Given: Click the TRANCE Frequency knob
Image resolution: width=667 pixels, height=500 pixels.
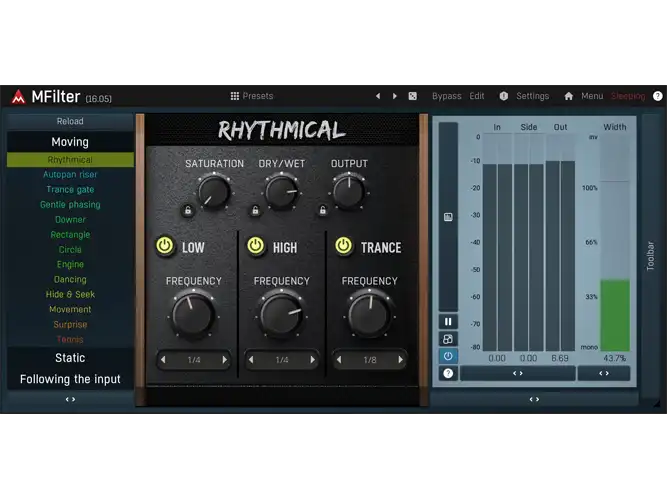Looking at the screenshot, I should [369, 315].
